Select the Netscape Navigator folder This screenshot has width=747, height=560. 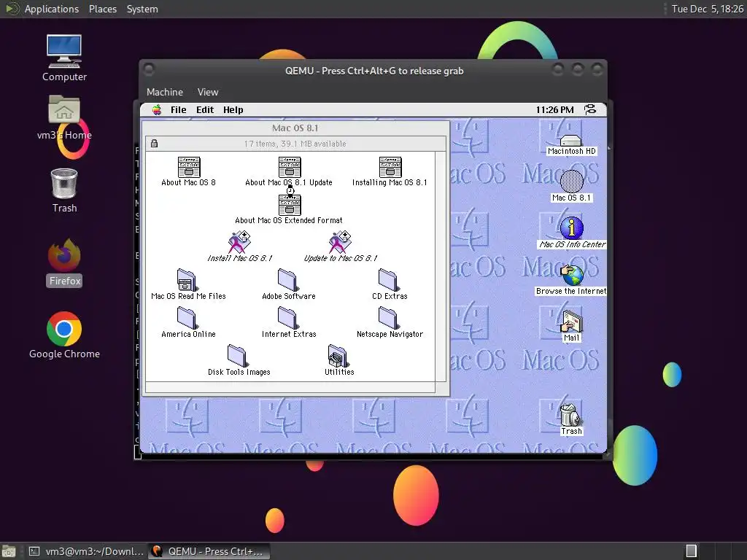(388, 318)
